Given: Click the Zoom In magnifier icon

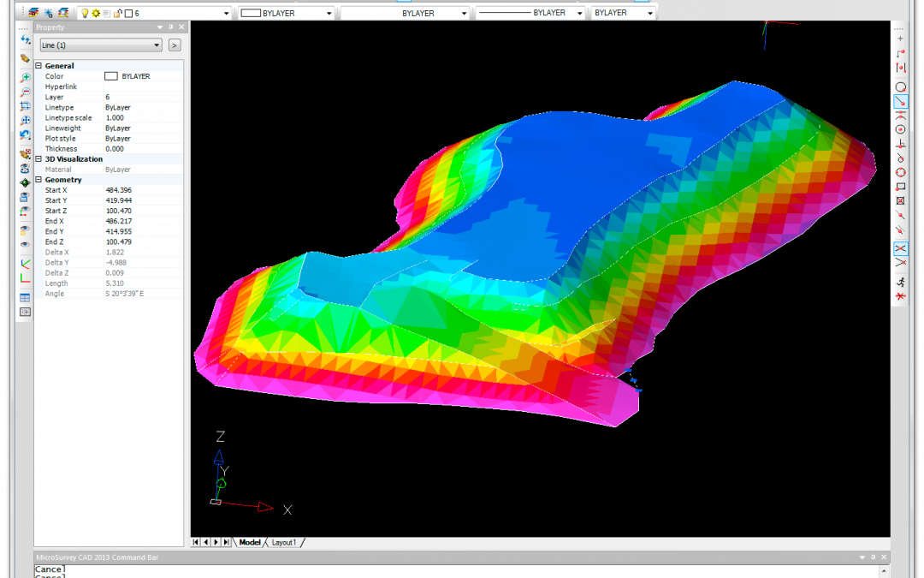Looking at the screenshot, I should click(x=26, y=78).
